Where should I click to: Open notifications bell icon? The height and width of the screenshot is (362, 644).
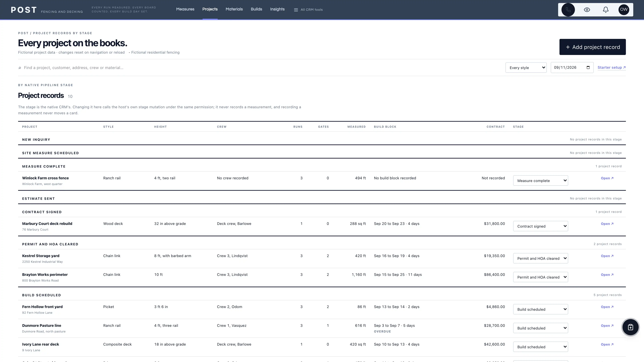coord(605,10)
